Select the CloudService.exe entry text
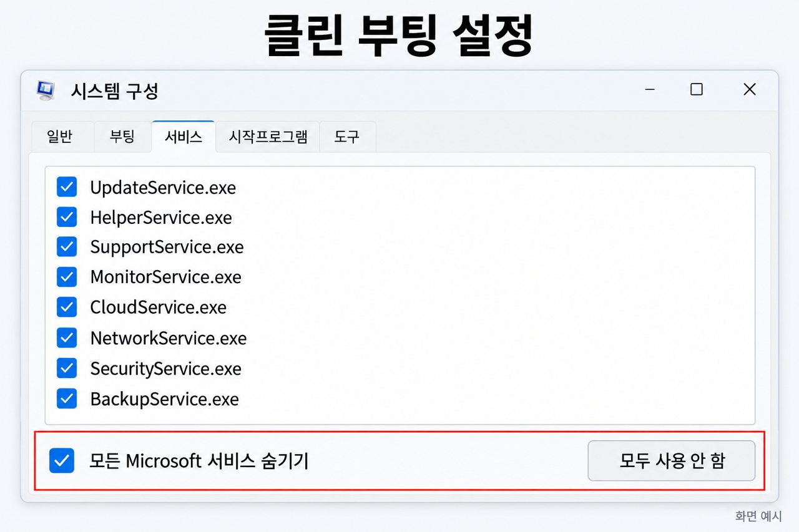The height and width of the screenshot is (532, 799). (x=159, y=307)
